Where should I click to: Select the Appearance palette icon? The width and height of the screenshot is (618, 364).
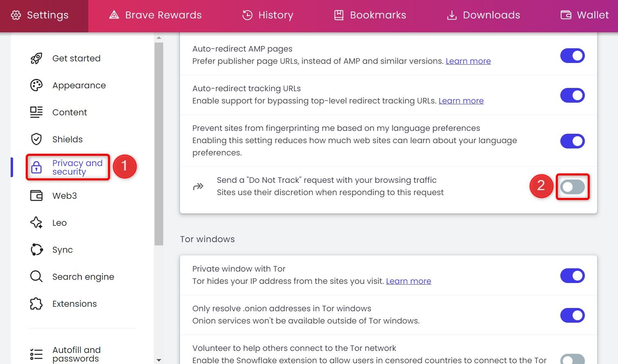(36, 85)
